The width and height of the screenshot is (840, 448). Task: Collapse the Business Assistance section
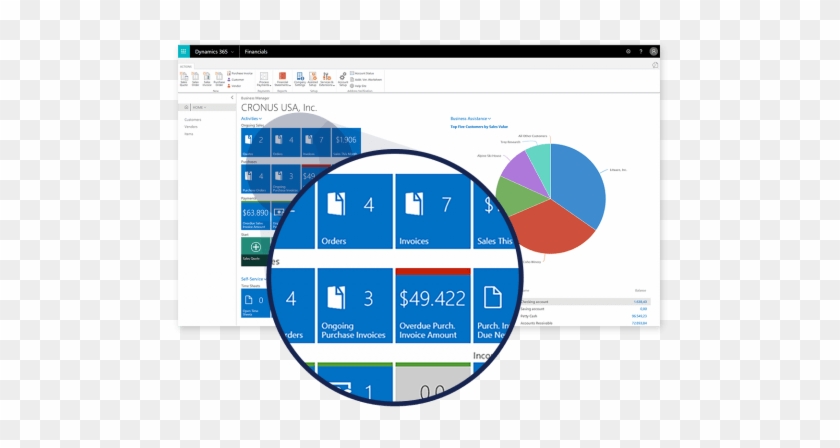[x=470, y=118]
